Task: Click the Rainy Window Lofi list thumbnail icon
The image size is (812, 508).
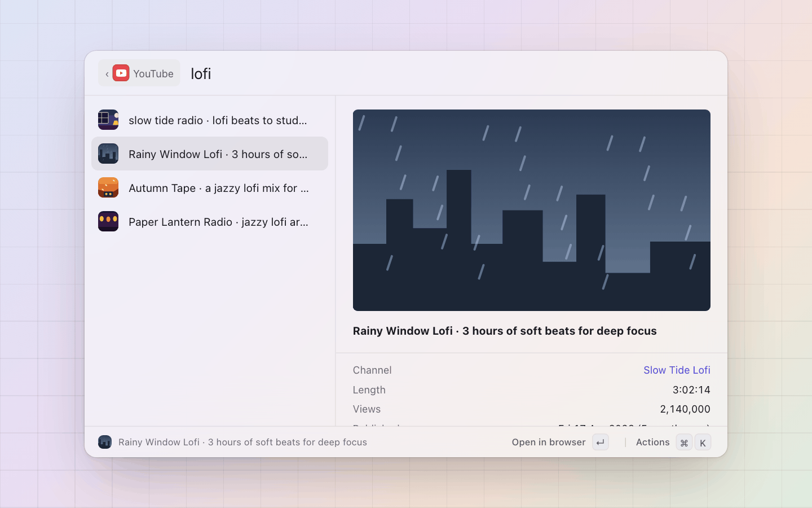Action: (x=108, y=154)
